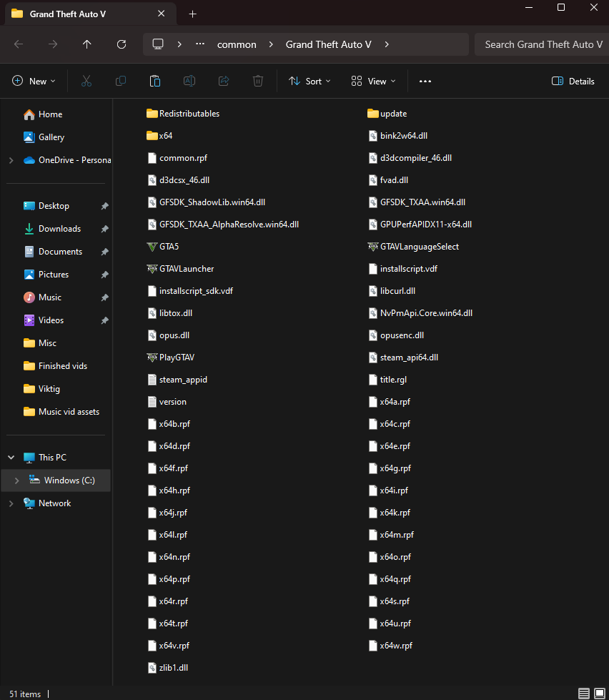Screen dimensions: 609x700
Task: Select the steam_appid text file
Action: click(177, 380)
